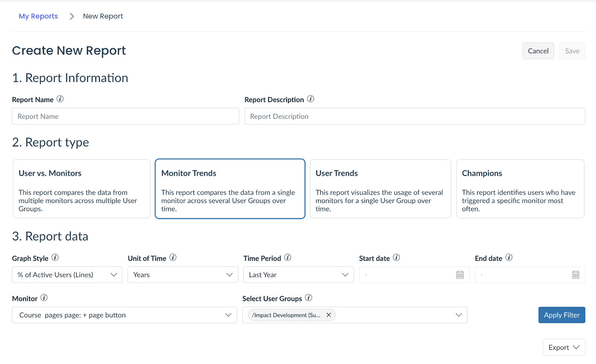The height and width of the screenshot is (364, 596).
Task: Expand the Monitor dropdown
Action: 124,315
